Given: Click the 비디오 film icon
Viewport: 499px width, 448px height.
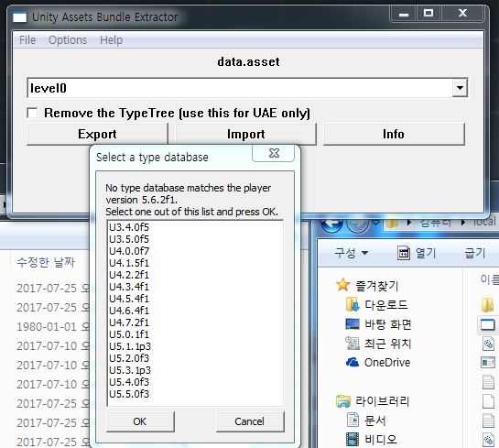Looking at the screenshot, I should [x=353, y=440].
